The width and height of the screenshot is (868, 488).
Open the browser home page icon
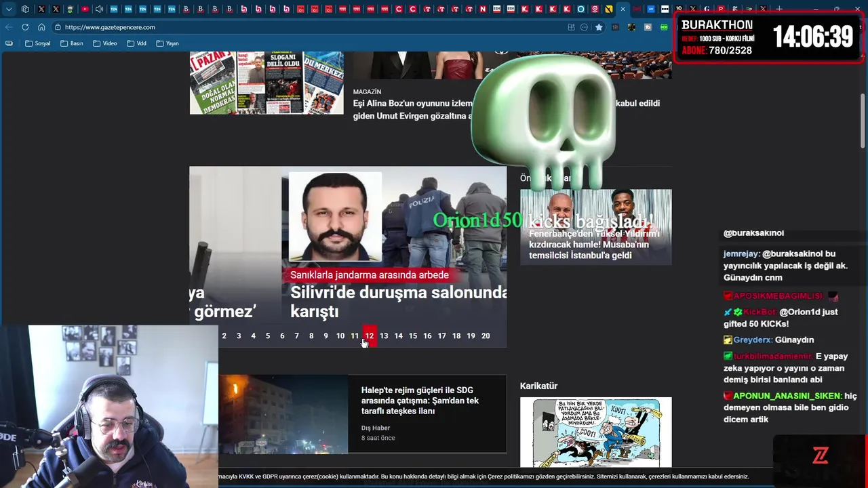point(41,27)
